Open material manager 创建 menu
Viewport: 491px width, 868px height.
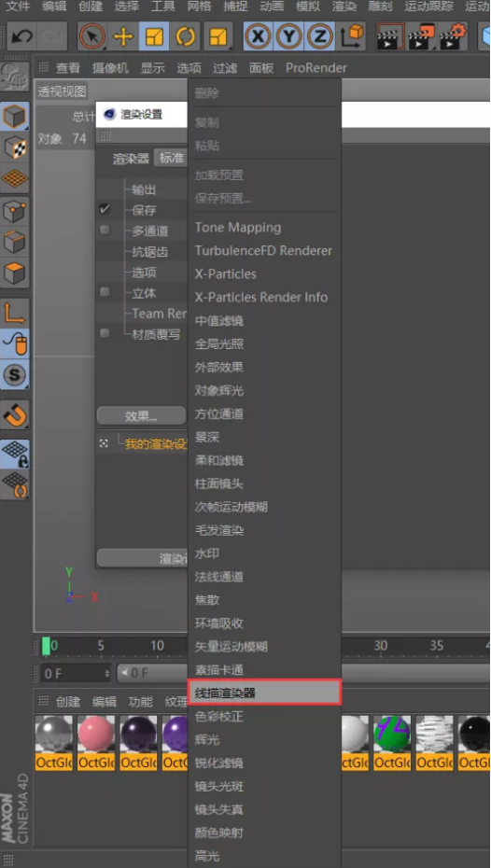click(68, 701)
